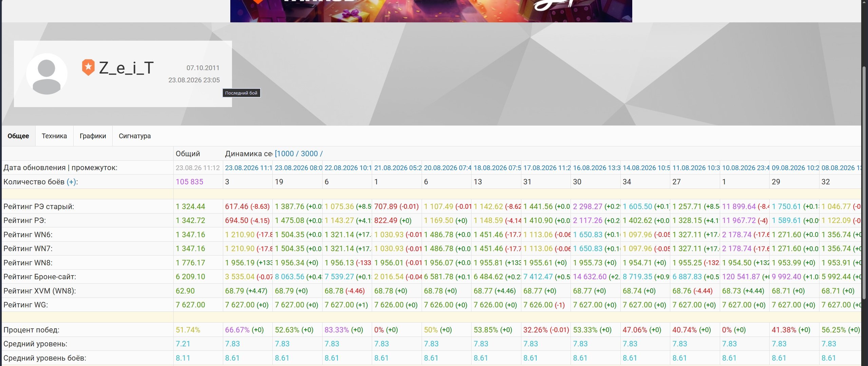Screen dimensions: 868x366
Task: Click the overall WN8 value 1 776.17
Action: pyautogui.click(x=190, y=263)
